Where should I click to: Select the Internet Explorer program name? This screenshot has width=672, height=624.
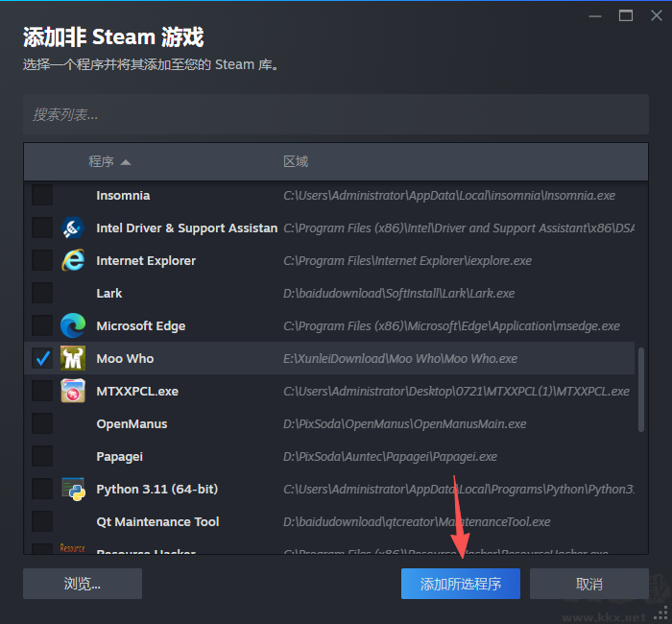[146, 261]
